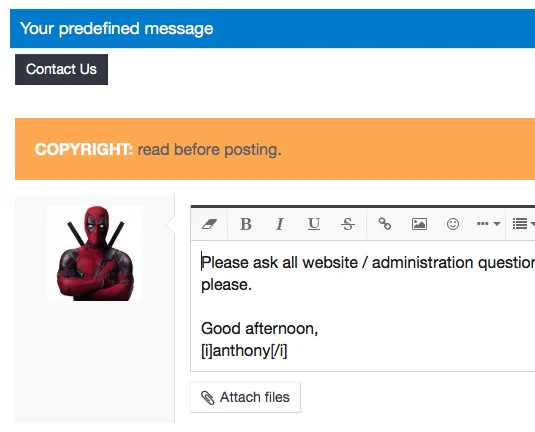Click the paperclip icon beside Attach files
Image resolution: width=535 pixels, height=432 pixels.
[207, 398]
